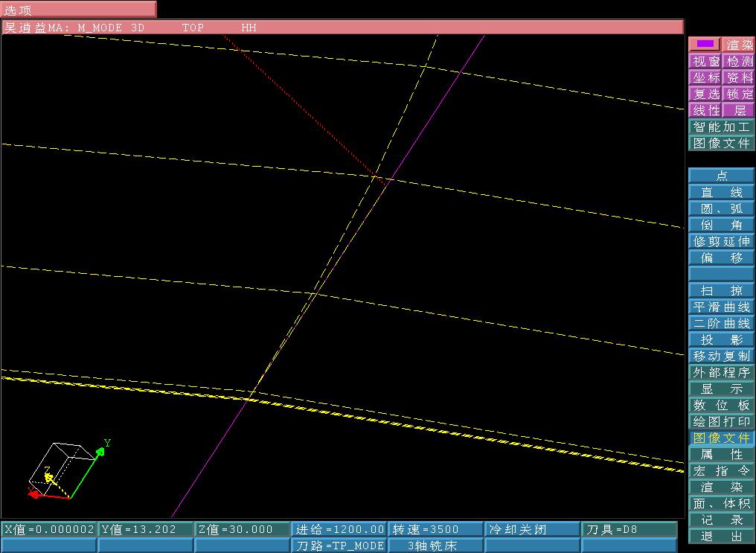Select the 偏移 offset command
The width and height of the screenshot is (756, 553).
tap(722, 258)
